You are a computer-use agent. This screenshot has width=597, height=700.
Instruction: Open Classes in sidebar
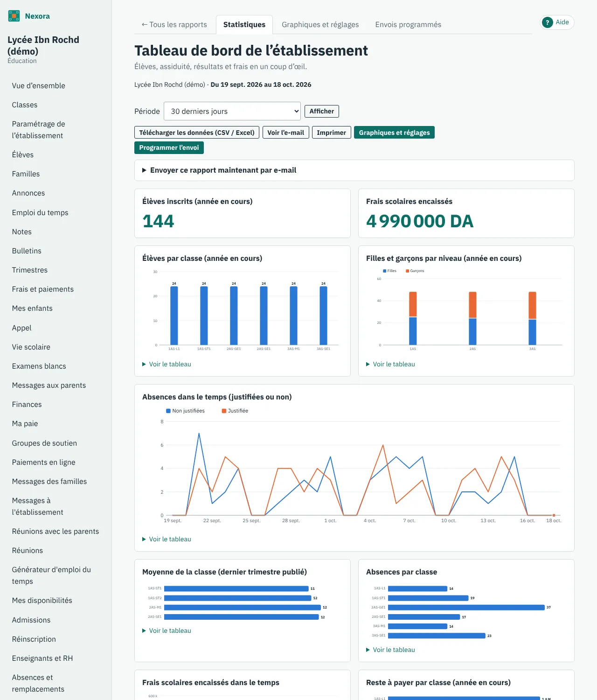(x=25, y=105)
